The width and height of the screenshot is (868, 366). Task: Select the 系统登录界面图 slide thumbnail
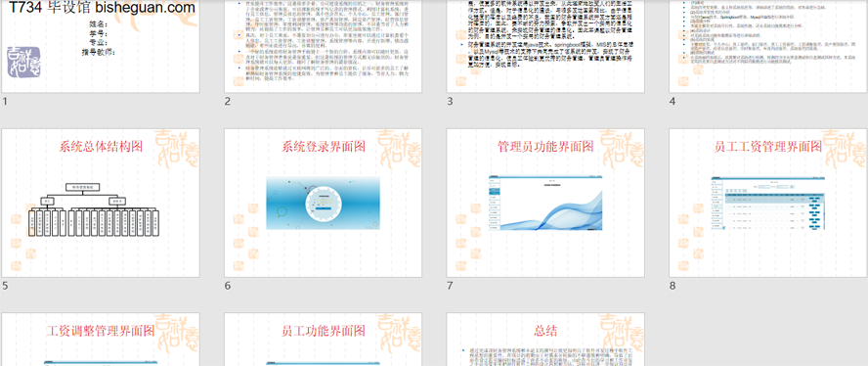324,203
